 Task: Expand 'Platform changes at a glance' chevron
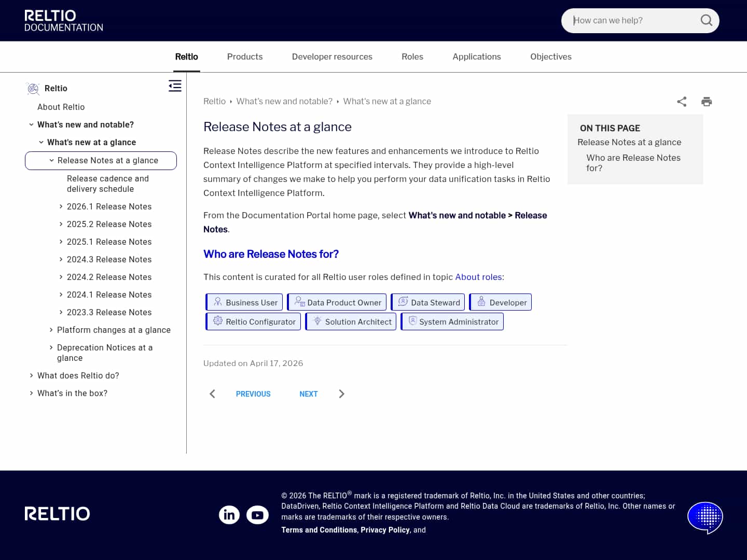click(51, 330)
